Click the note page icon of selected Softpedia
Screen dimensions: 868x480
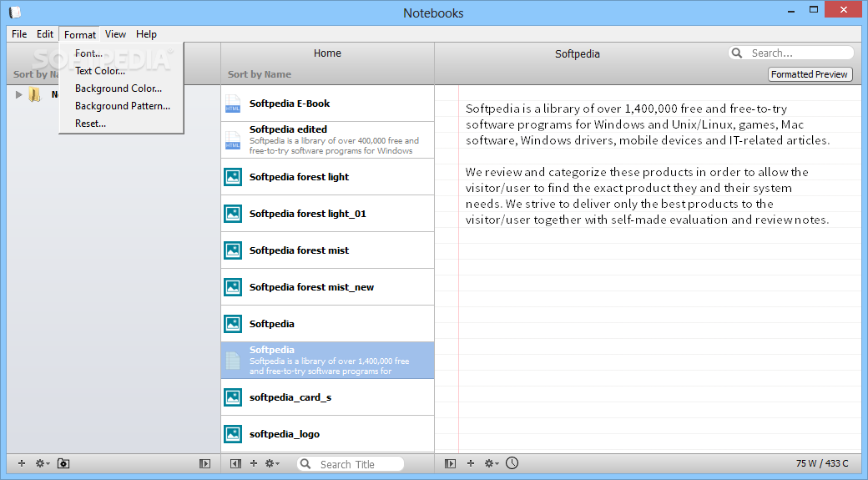[233, 361]
